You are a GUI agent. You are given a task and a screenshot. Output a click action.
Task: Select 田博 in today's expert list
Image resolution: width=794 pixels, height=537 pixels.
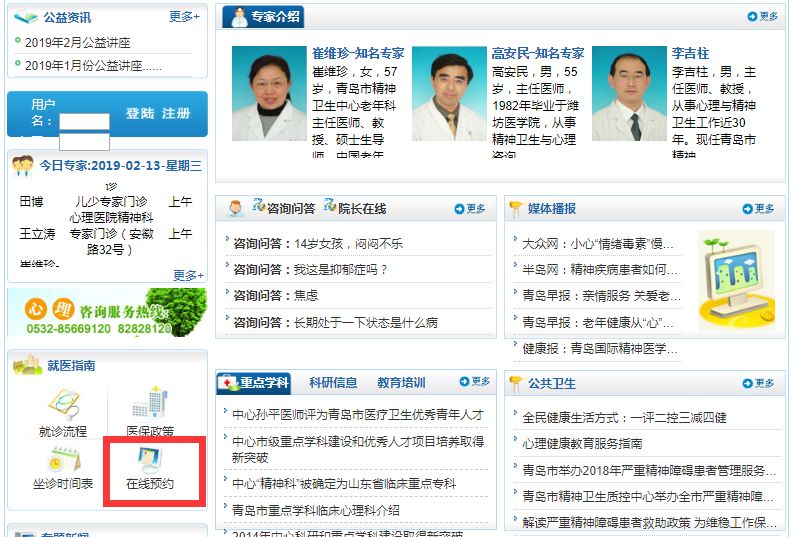point(31,202)
